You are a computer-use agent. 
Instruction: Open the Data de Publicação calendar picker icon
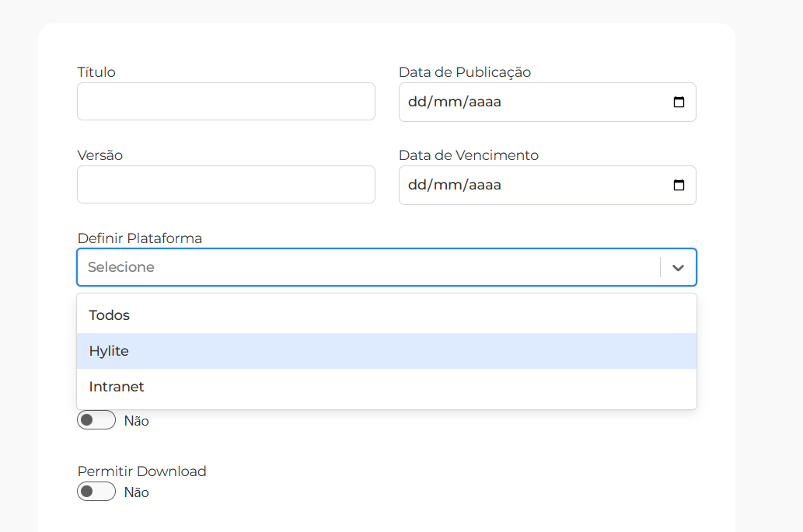pyautogui.click(x=679, y=103)
